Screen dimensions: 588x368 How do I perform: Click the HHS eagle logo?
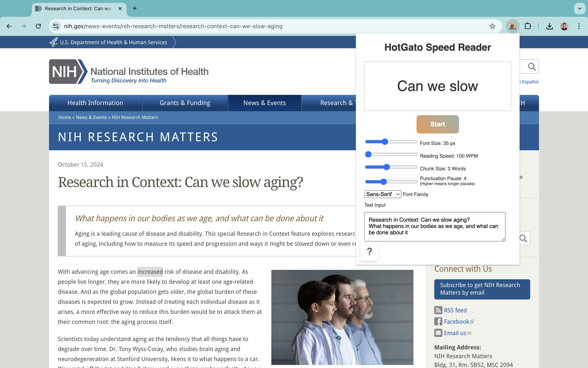coord(53,42)
